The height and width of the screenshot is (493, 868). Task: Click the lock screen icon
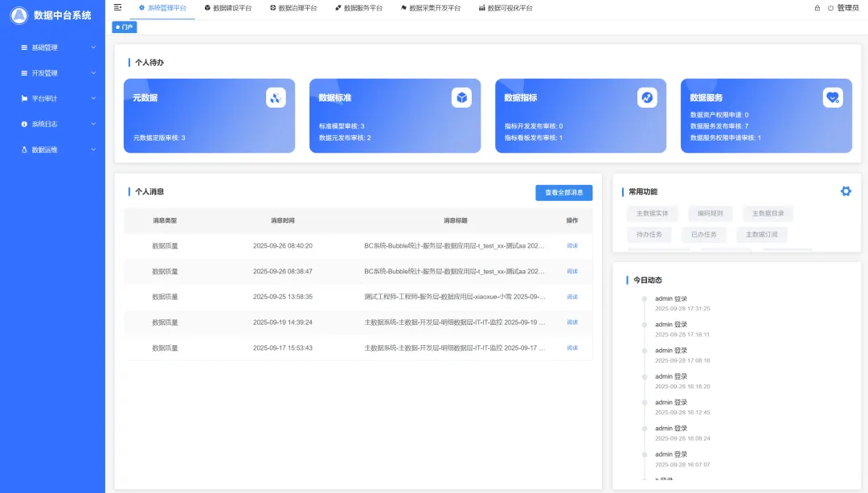click(x=817, y=8)
